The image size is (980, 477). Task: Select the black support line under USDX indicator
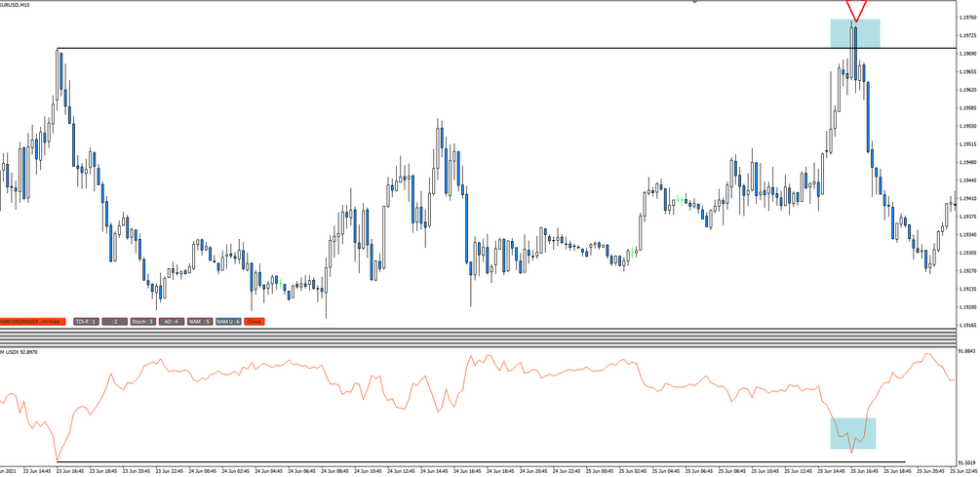tap(482, 462)
